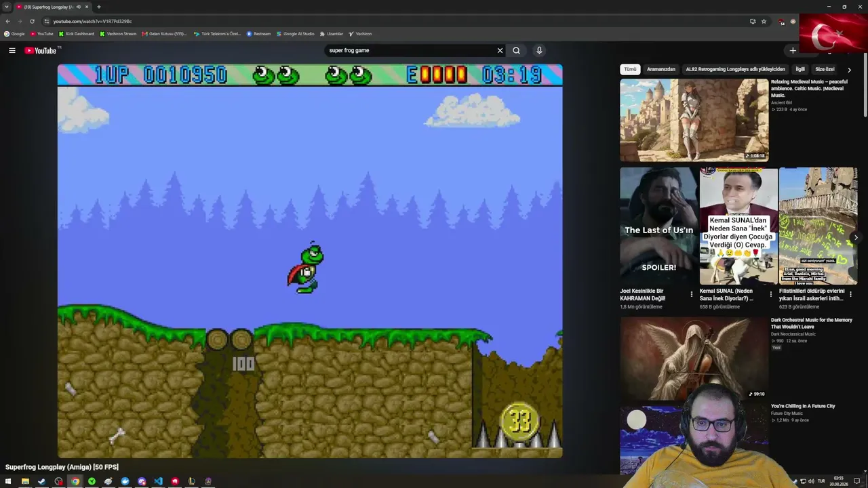The image size is (868, 488).
Task: Select the İlgili filter chip
Action: 800,69
